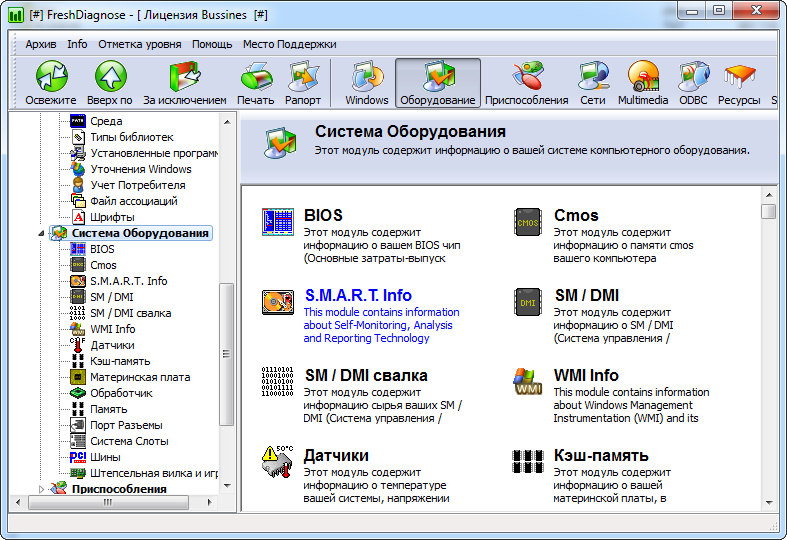Maximize the FreshDiagnose window
787x540 pixels.
click(x=719, y=10)
